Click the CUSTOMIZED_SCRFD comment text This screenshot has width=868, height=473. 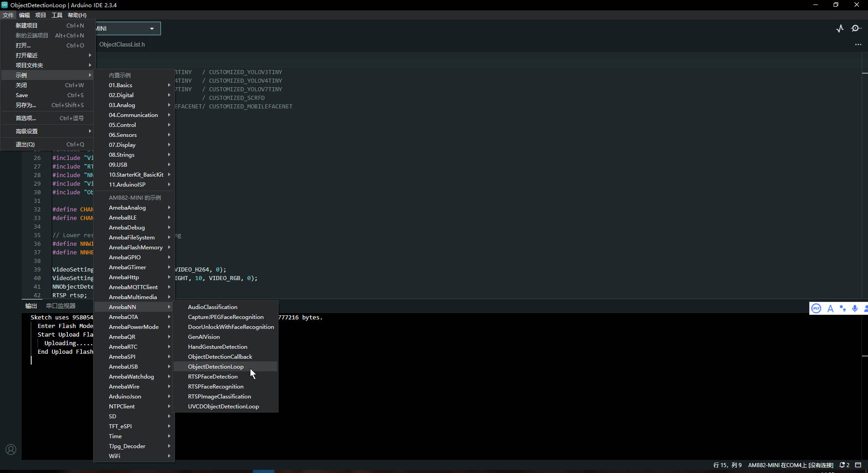point(236,98)
